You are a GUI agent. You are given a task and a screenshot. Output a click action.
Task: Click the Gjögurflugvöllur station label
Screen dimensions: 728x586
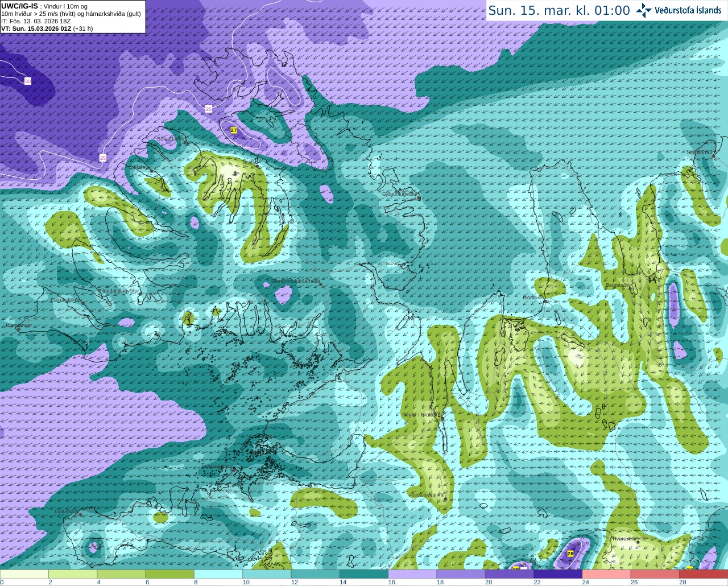[x=400, y=194]
